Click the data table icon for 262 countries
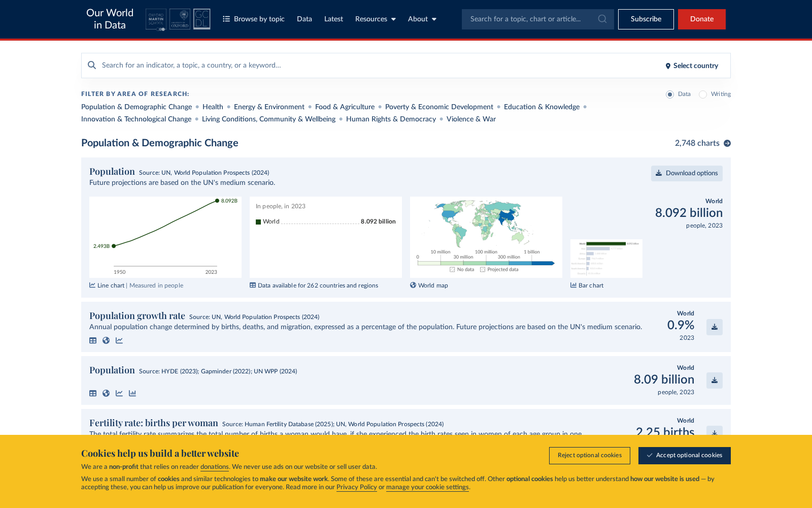 [253, 285]
